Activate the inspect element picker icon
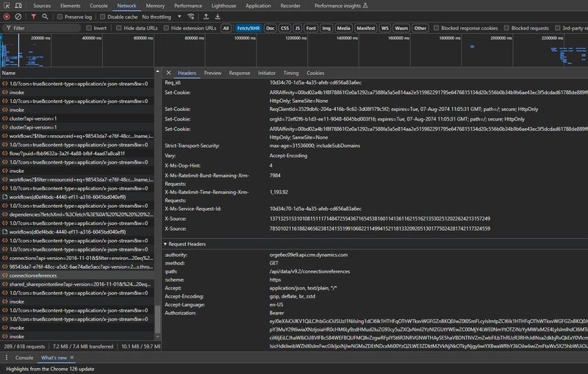588x374 pixels. coord(7,5)
